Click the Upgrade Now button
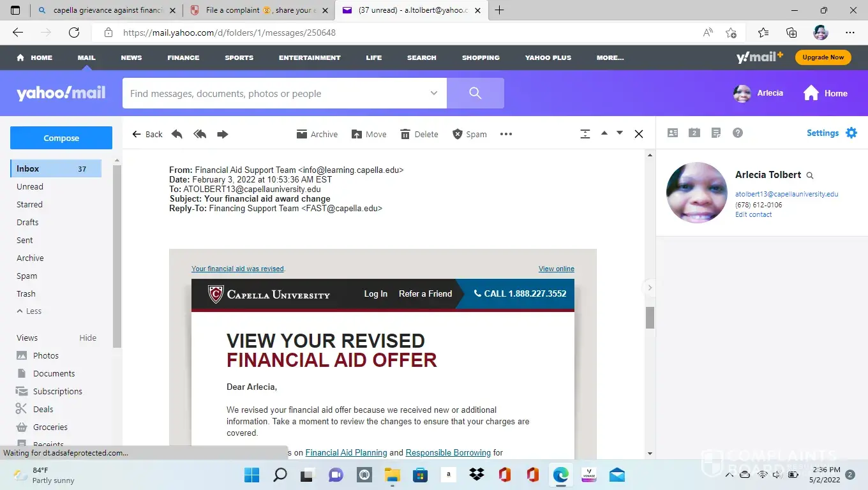This screenshot has height=490, width=868. [x=823, y=57]
